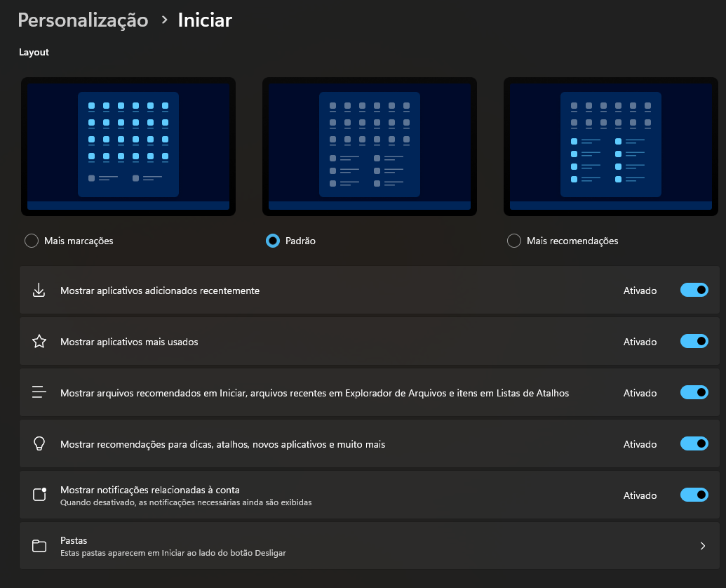Turn off Mostrar aplicativos mais usados toggle
The width and height of the screenshot is (726, 588).
click(x=694, y=341)
